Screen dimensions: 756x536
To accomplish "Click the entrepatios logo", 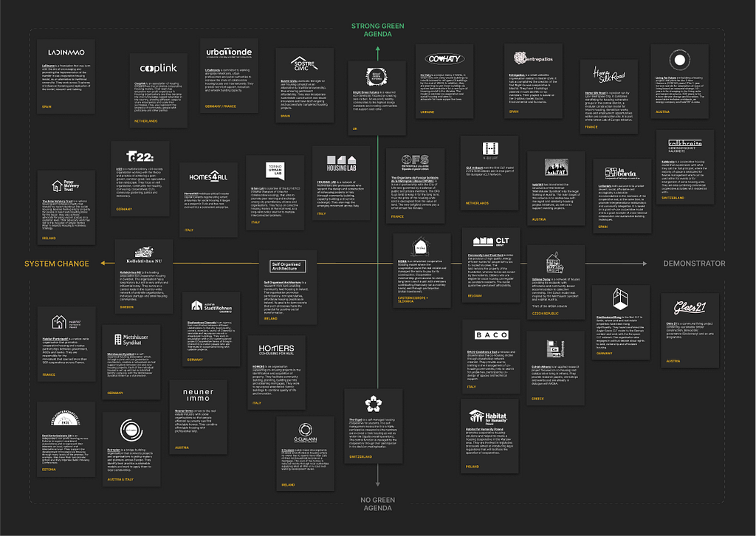I will [x=533, y=58].
